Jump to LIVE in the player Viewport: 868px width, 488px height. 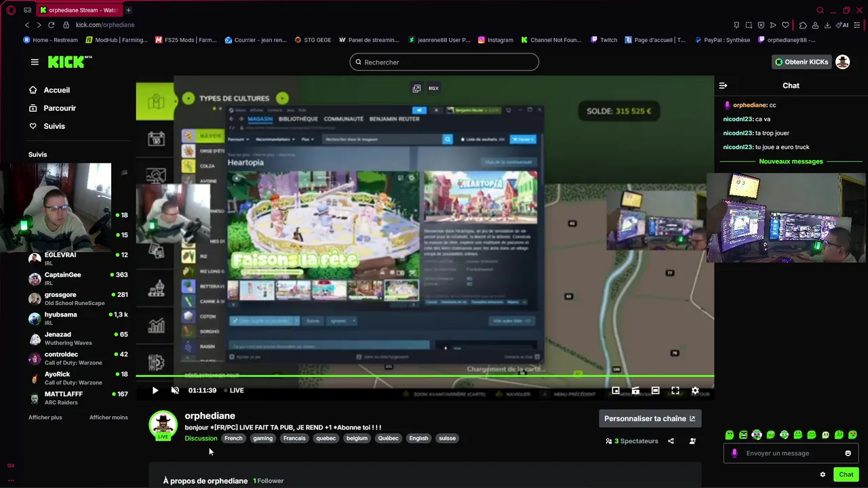234,390
